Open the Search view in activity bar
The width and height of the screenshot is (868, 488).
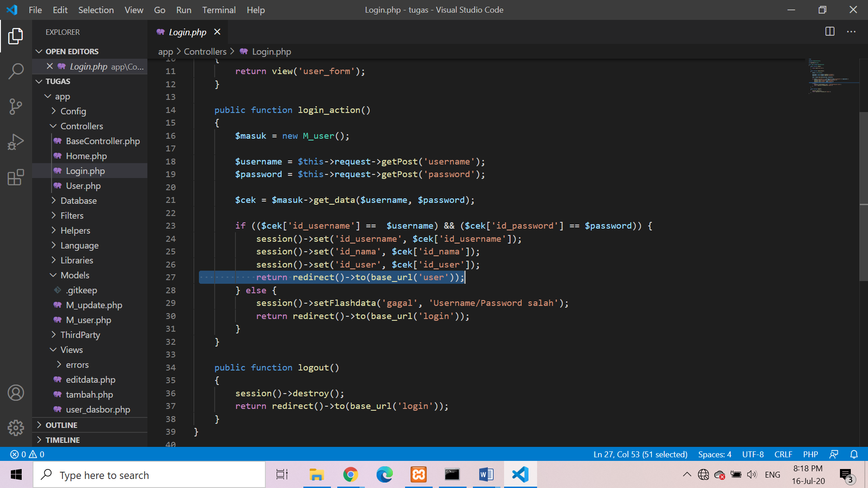click(16, 71)
